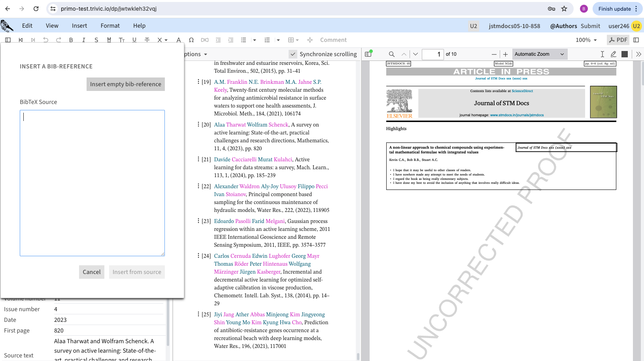Image resolution: width=644 pixels, height=361 pixels.
Task: Click the underline formatting icon
Action: point(134,40)
